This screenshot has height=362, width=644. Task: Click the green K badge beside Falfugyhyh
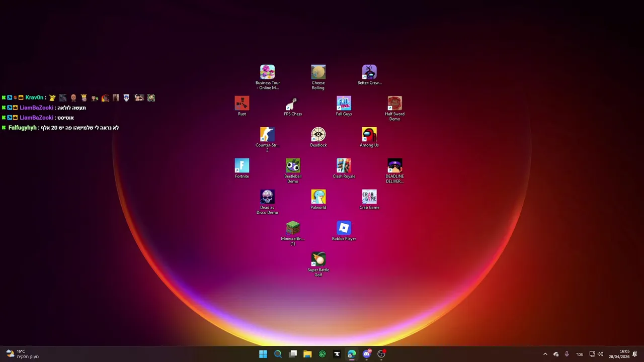tap(4, 128)
